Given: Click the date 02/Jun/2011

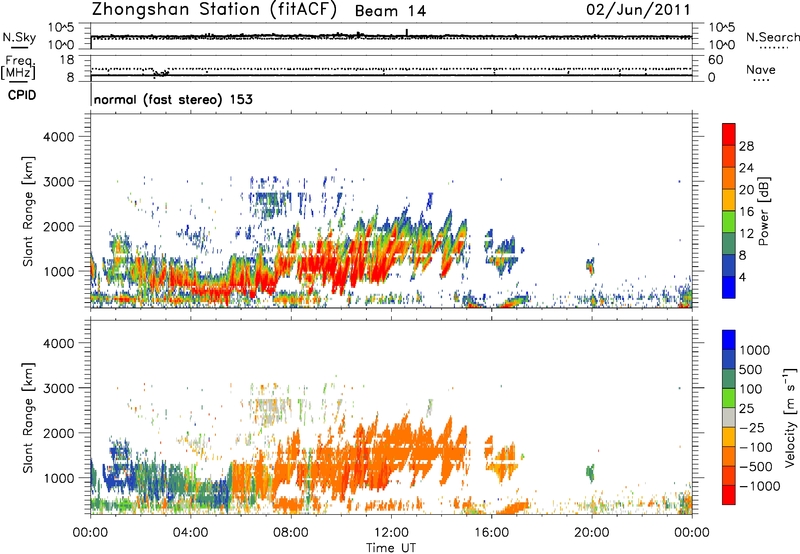Looking at the screenshot, I should 638,10.
